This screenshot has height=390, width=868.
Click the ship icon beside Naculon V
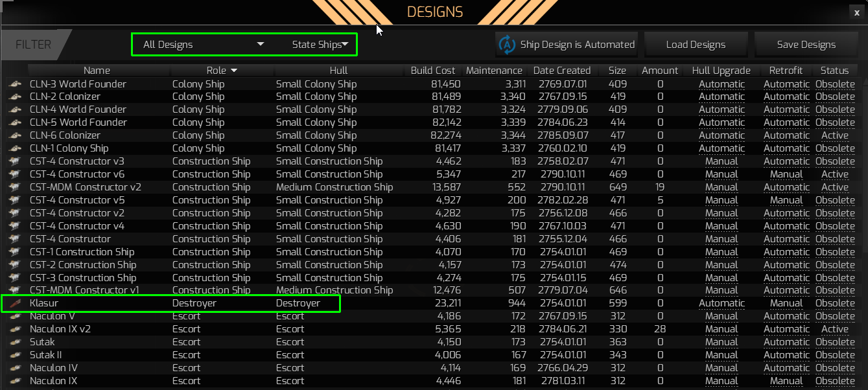coord(14,316)
